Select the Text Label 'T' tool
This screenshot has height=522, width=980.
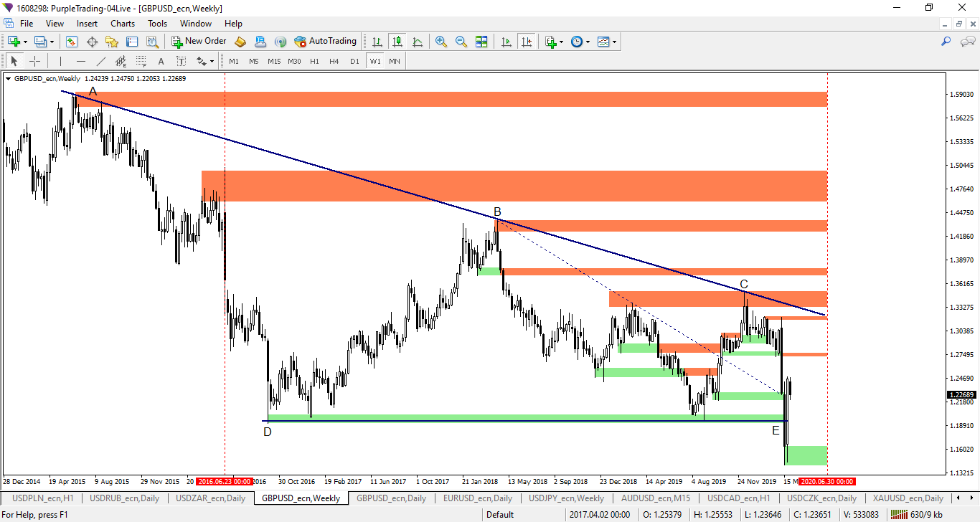coord(181,61)
